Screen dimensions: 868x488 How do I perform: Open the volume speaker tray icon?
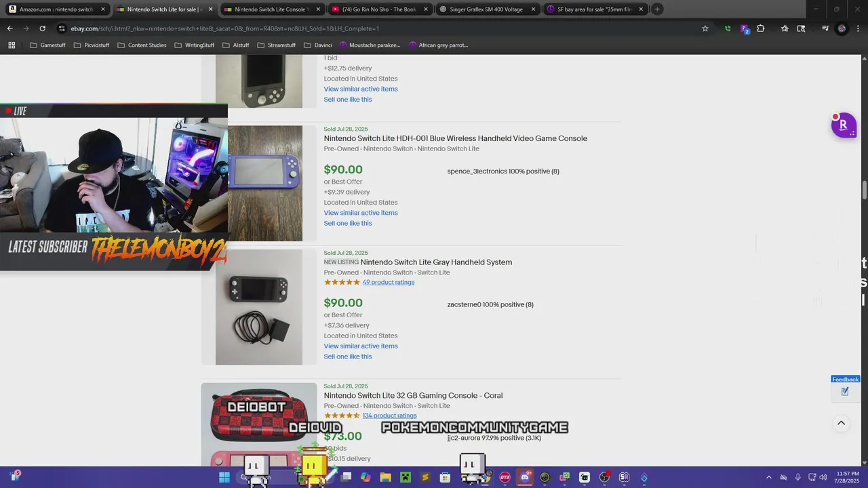(823, 477)
